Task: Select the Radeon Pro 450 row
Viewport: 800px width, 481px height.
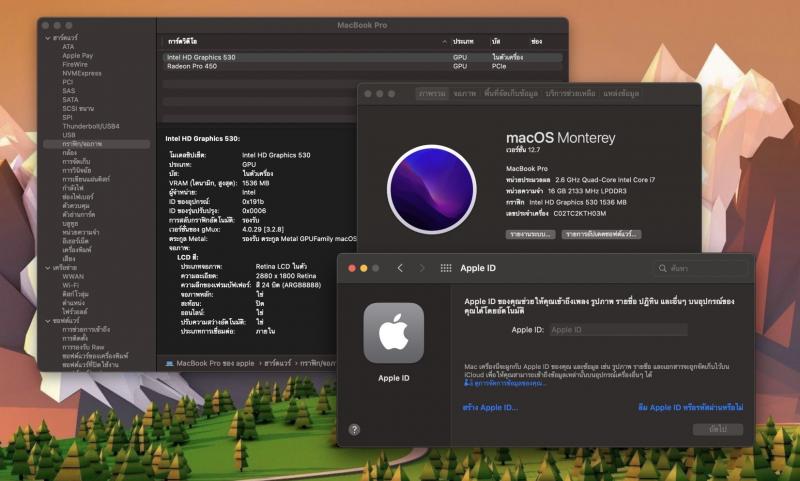Action: point(363,66)
